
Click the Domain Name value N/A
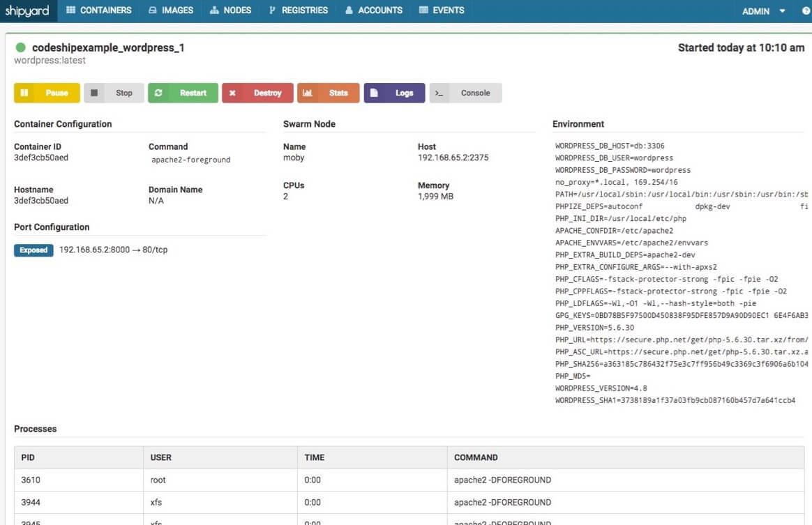(156, 200)
